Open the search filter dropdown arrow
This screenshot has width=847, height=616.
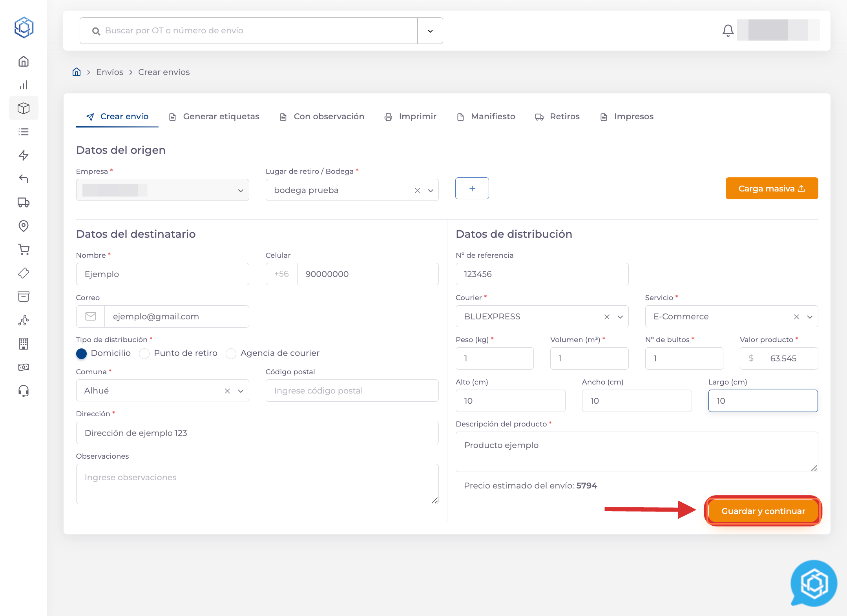pyautogui.click(x=430, y=31)
